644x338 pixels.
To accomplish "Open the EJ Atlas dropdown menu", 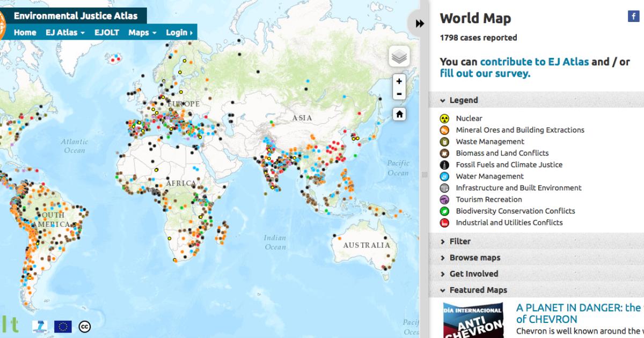I will click(65, 33).
